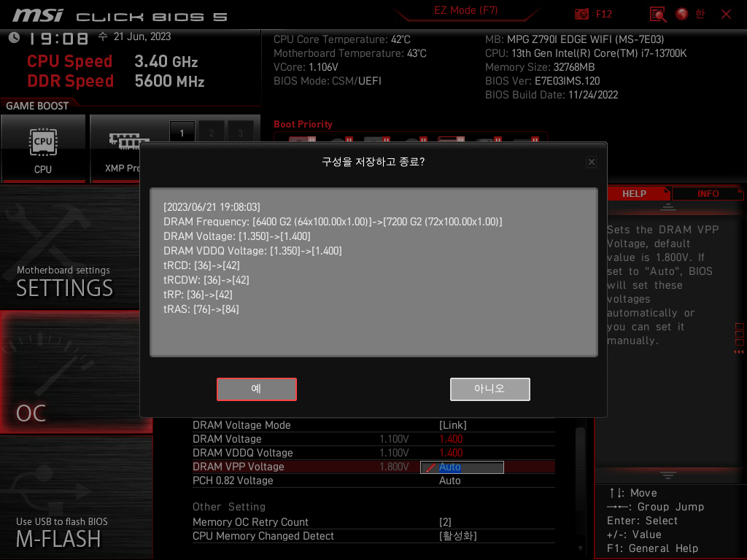
Task: Click the tRCD: [36]->[42] line
Action: [x=201, y=265]
